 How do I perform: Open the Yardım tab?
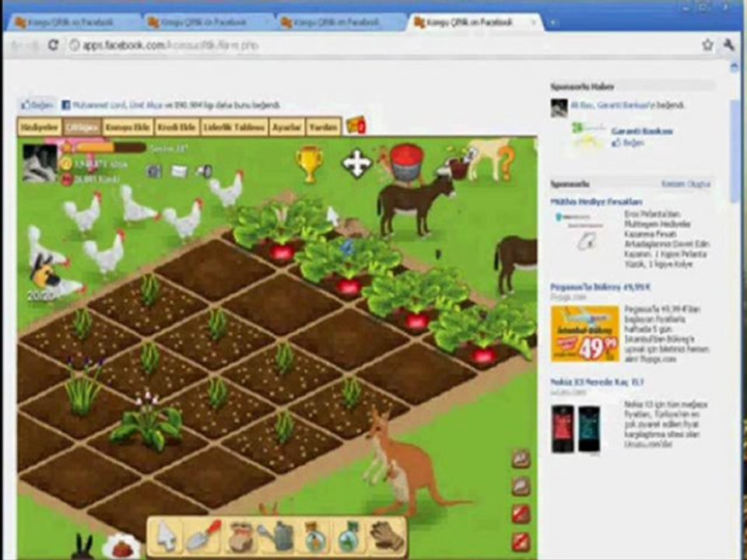click(x=323, y=127)
